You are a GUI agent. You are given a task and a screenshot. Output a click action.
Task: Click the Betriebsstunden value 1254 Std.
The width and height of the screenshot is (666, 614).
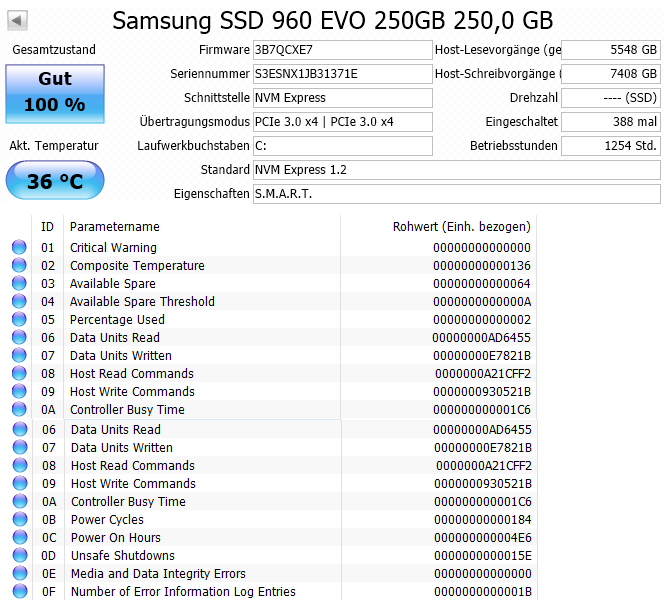pos(611,146)
